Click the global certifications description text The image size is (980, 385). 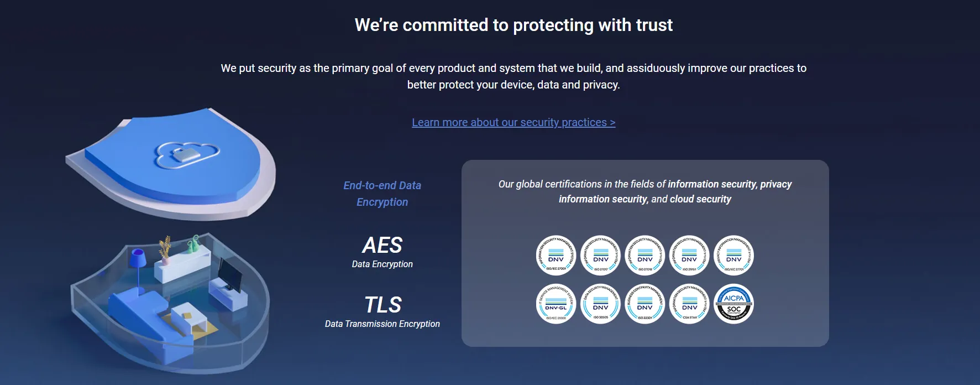point(645,191)
